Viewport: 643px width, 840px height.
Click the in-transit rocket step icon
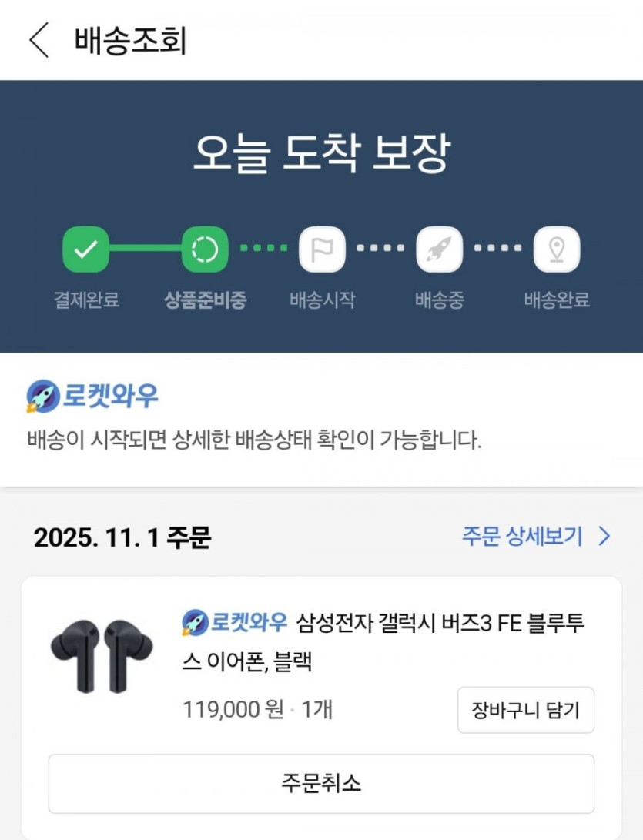point(440,249)
